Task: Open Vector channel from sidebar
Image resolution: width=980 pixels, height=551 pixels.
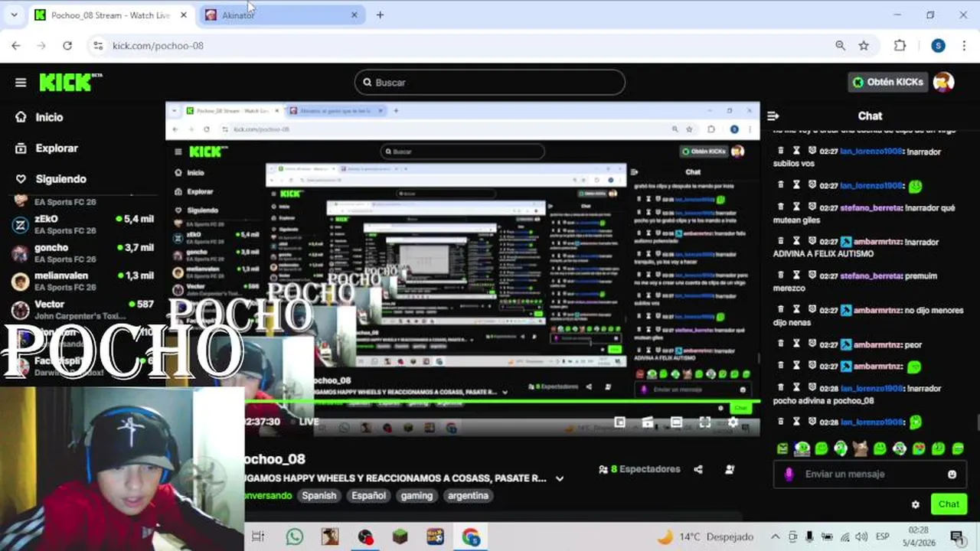Action: (83, 309)
